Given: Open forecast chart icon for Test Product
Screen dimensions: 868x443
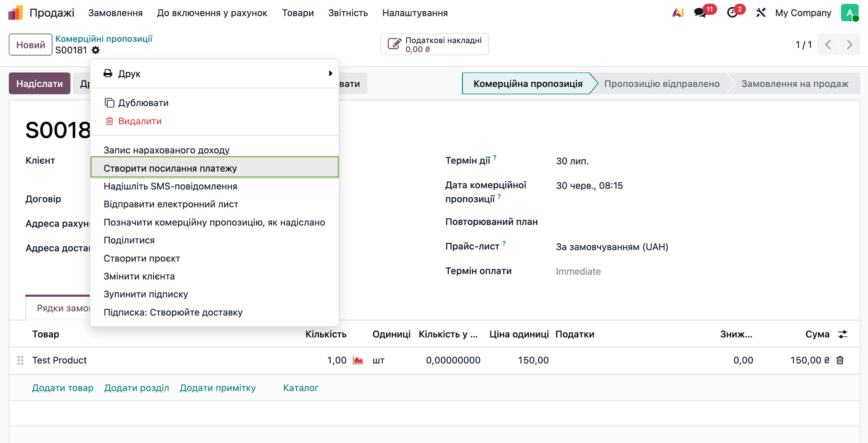Looking at the screenshot, I should point(358,360).
